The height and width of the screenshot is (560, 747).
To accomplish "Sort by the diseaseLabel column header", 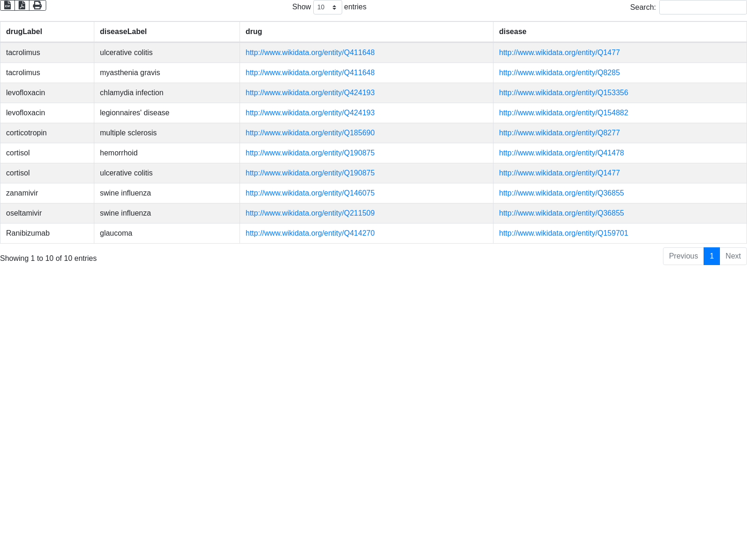I will (x=123, y=32).
